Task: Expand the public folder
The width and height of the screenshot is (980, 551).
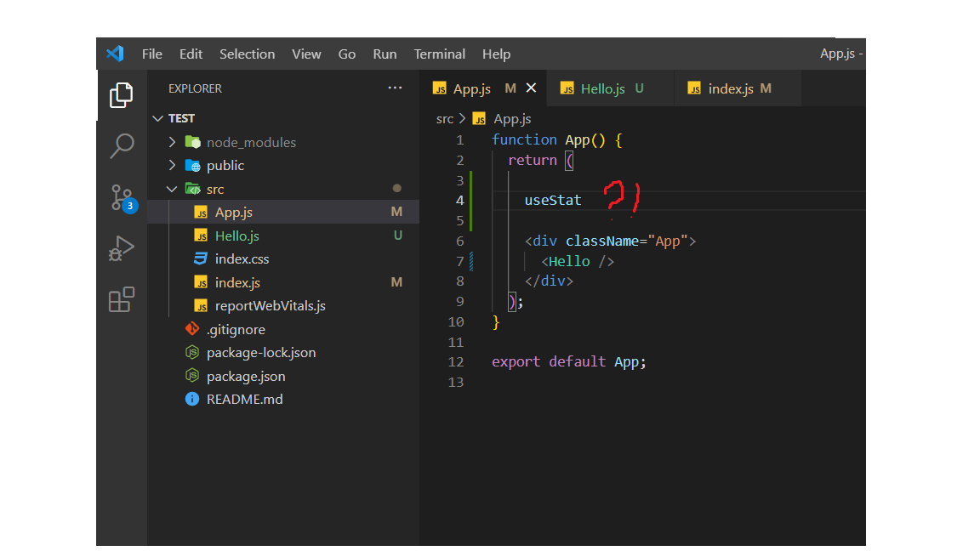Action: pyautogui.click(x=225, y=166)
